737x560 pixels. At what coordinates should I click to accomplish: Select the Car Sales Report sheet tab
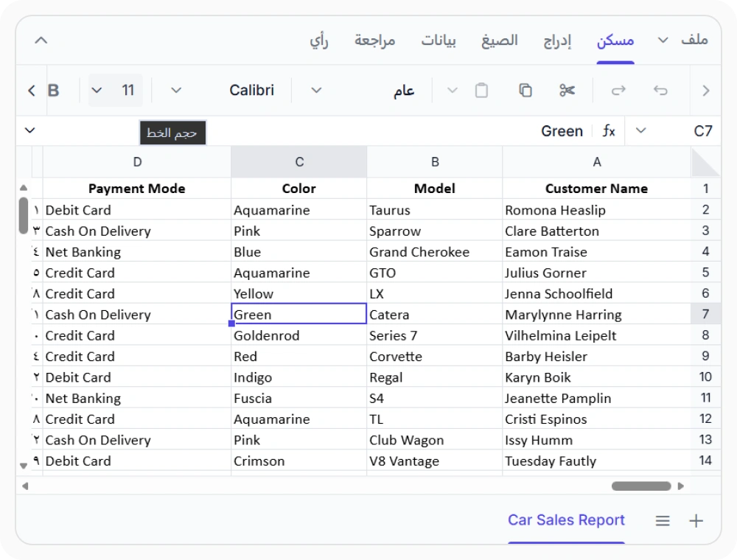click(566, 520)
